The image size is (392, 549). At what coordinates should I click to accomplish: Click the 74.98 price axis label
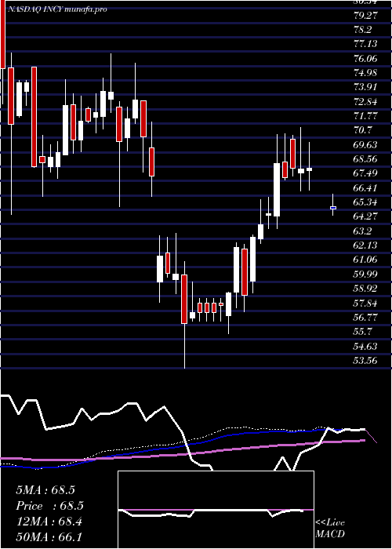point(365,73)
